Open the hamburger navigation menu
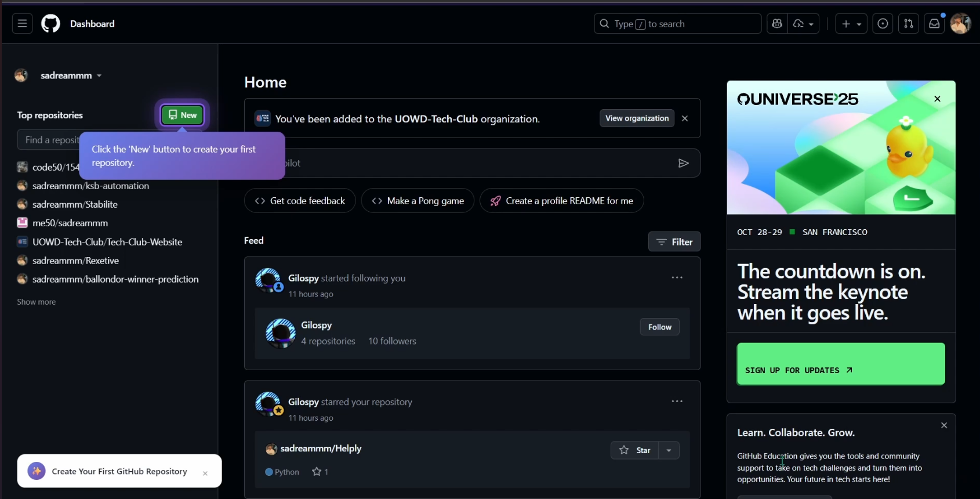 pyautogui.click(x=22, y=24)
